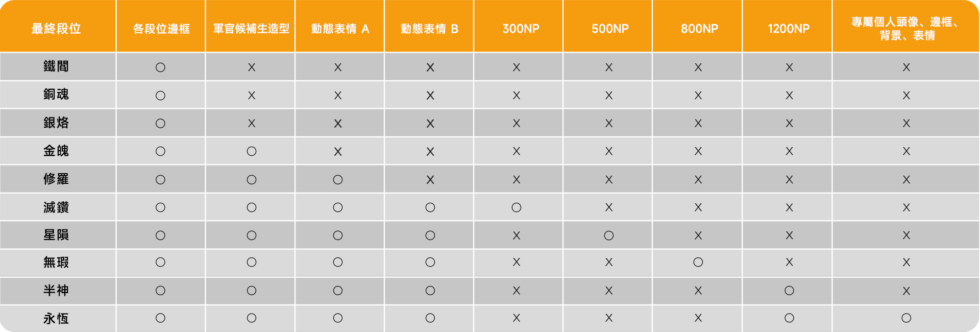Select the 星隕 rank row label

[x=56, y=235]
